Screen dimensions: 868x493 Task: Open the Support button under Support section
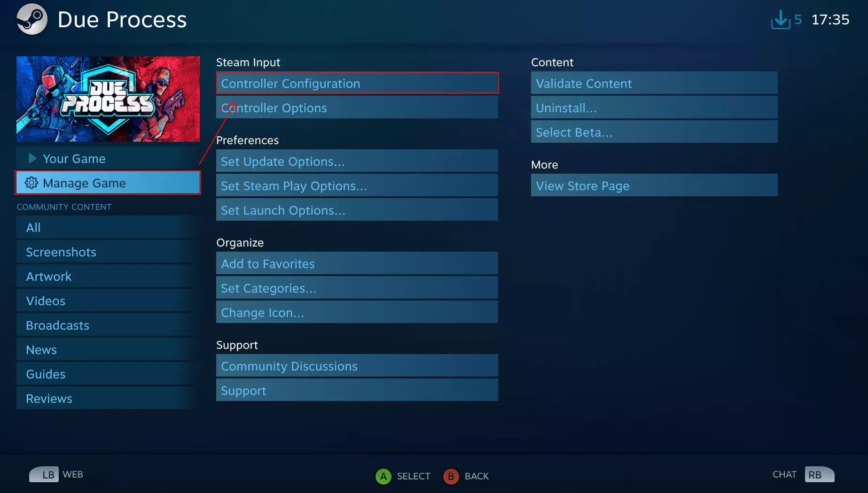(357, 391)
